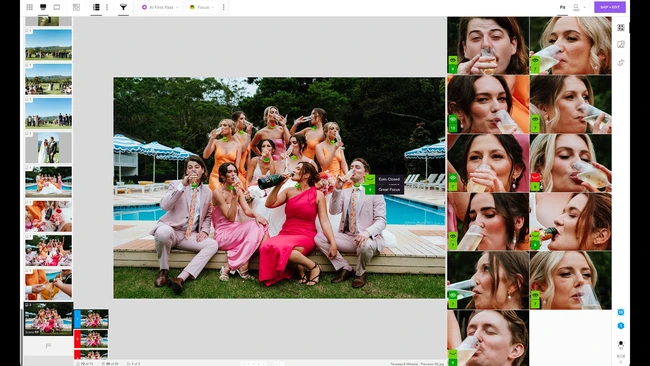Screen dimensions: 650x366
Task: Select the loupe view with filmstrip icon
Action: (x=43, y=7)
